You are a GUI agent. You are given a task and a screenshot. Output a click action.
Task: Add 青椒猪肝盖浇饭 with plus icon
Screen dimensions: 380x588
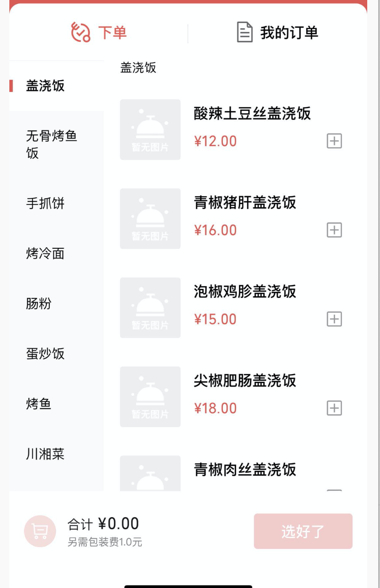[x=334, y=230]
